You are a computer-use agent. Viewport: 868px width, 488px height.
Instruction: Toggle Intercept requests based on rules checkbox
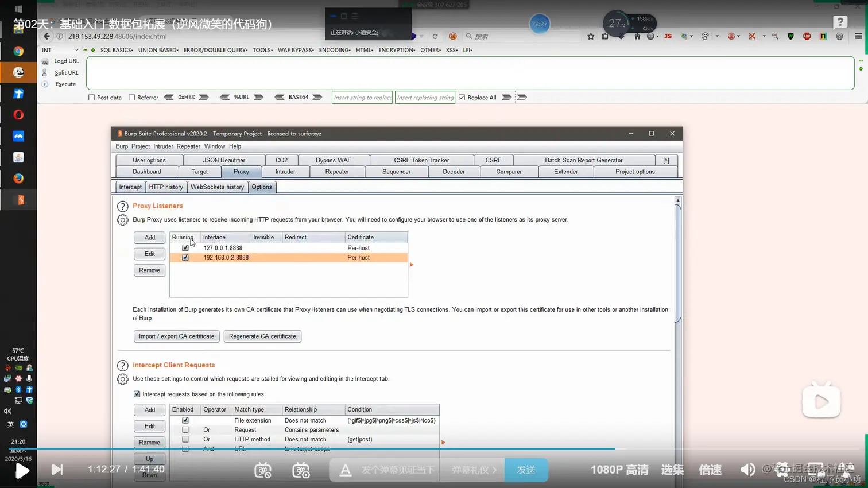click(x=137, y=394)
